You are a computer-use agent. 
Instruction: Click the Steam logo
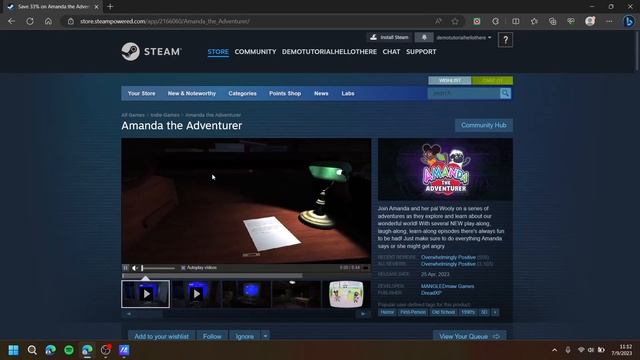click(151, 51)
